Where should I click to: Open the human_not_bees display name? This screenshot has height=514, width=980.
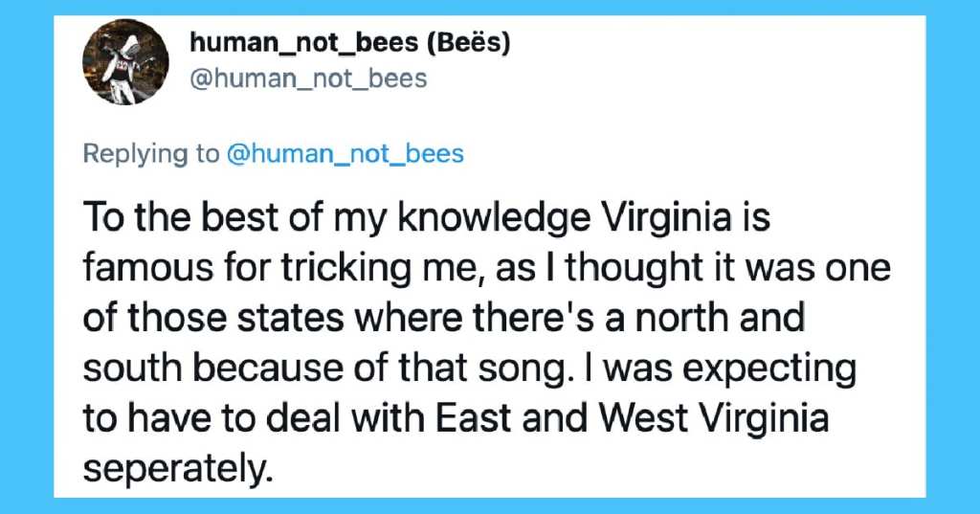tap(350, 42)
